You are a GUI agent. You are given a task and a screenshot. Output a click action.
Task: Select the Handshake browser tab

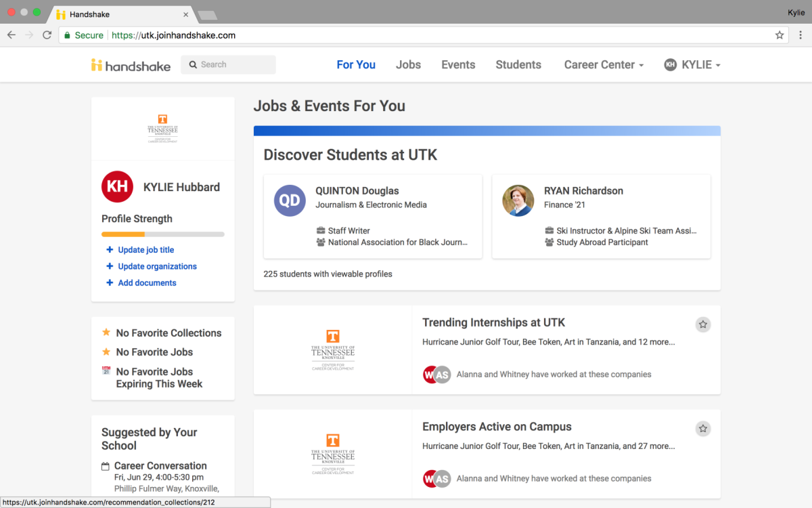click(122, 14)
